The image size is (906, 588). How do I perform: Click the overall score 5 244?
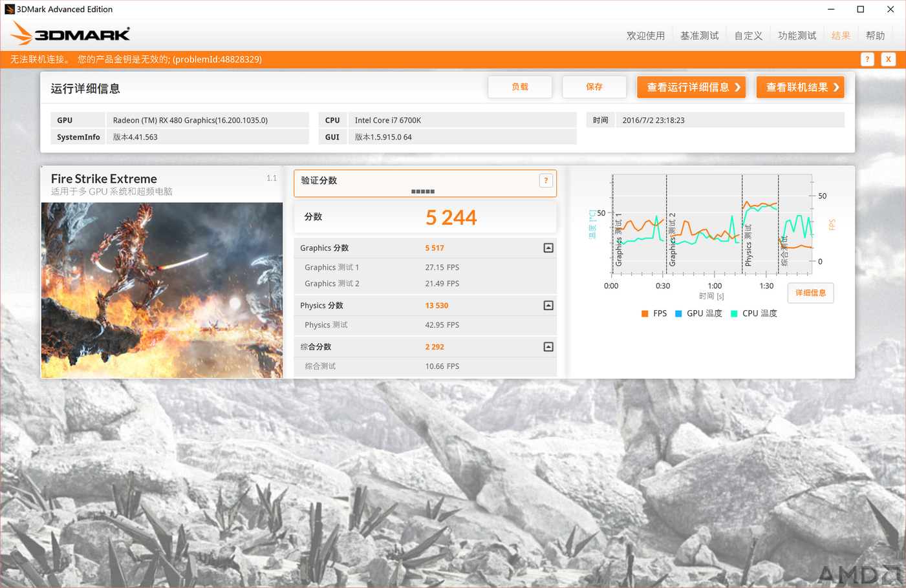click(x=451, y=218)
